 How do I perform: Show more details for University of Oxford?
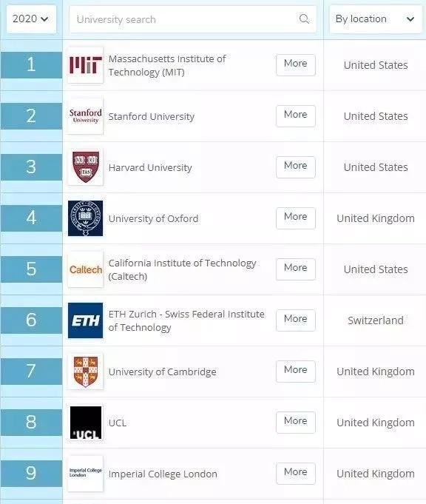[x=296, y=218]
